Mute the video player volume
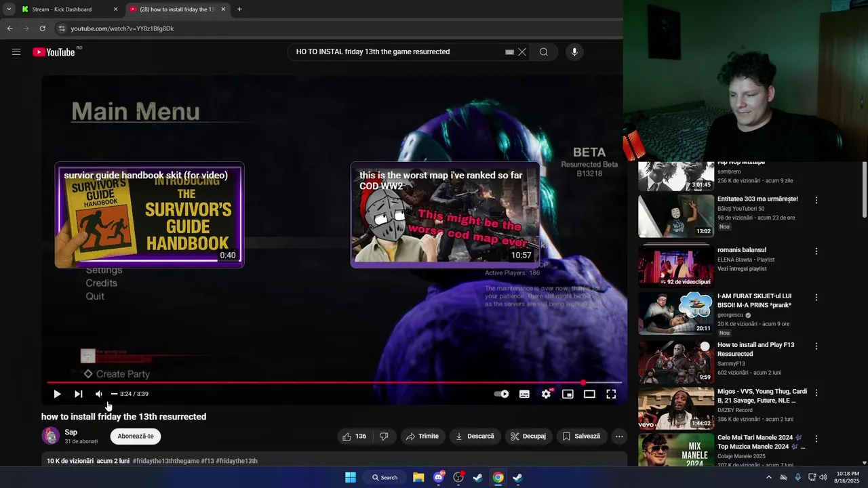Viewport: 868px width, 488px height. point(99,394)
